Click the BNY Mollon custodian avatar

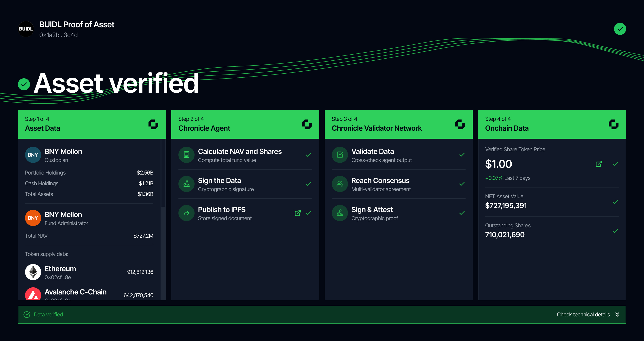pyautogui.click(x=33, y=155)
